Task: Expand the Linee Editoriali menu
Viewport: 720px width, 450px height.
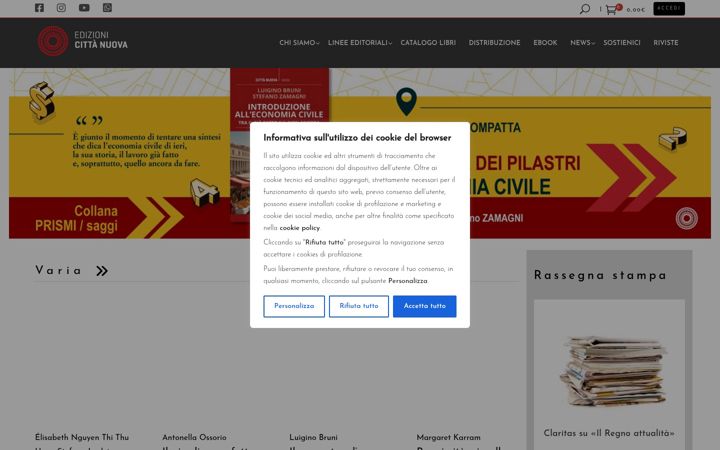Action: point(360,43)
